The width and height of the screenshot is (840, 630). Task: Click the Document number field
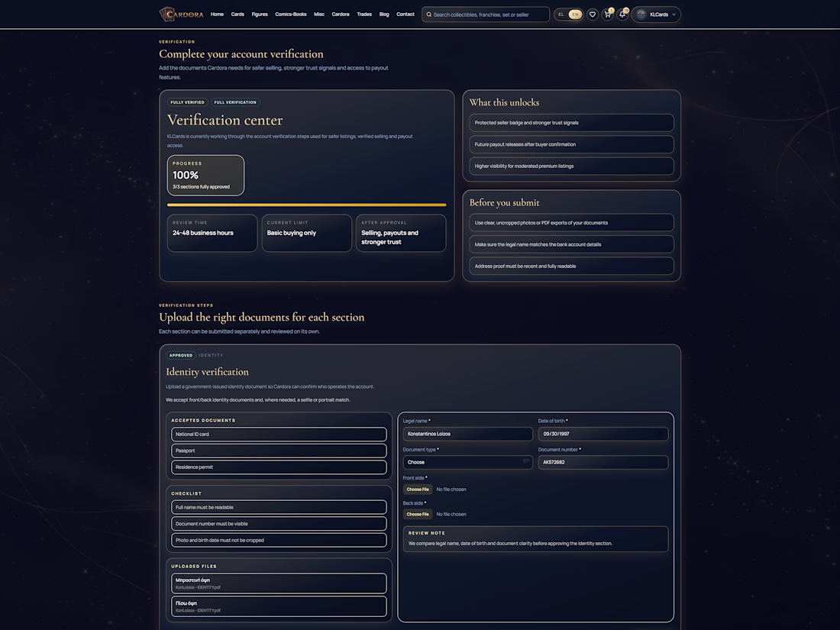point(603,462)
